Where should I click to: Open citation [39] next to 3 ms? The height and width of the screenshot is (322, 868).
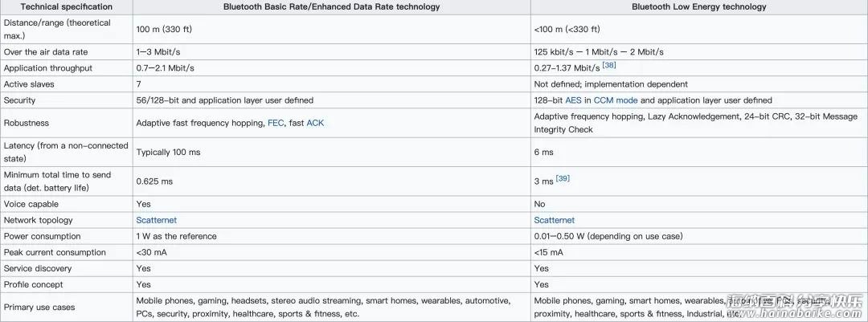[563, 179]
